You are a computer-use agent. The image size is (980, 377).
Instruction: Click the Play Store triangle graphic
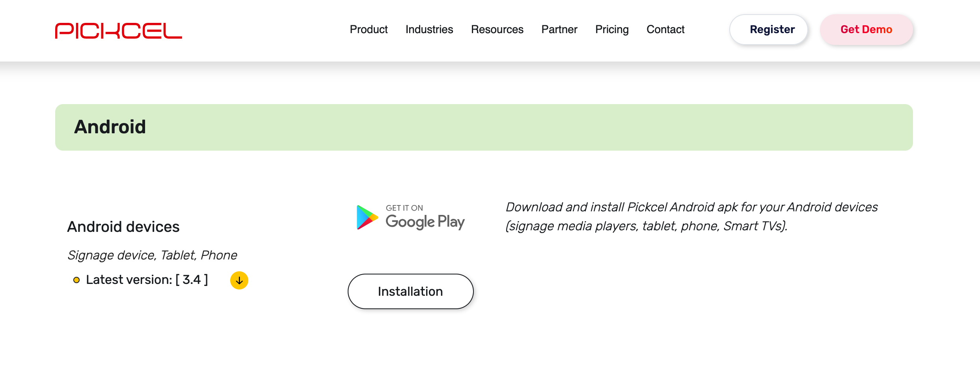[365, 217]
